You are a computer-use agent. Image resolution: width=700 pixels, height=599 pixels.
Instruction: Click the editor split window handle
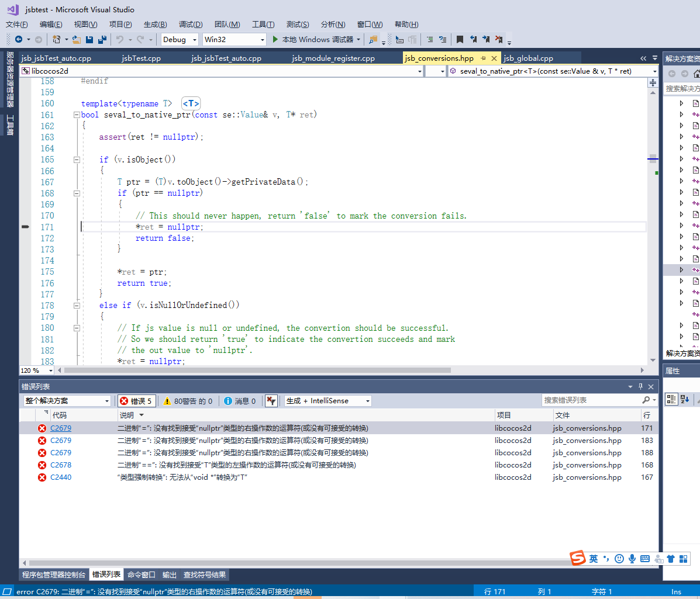pyautogui.click(x=653, y=82)
